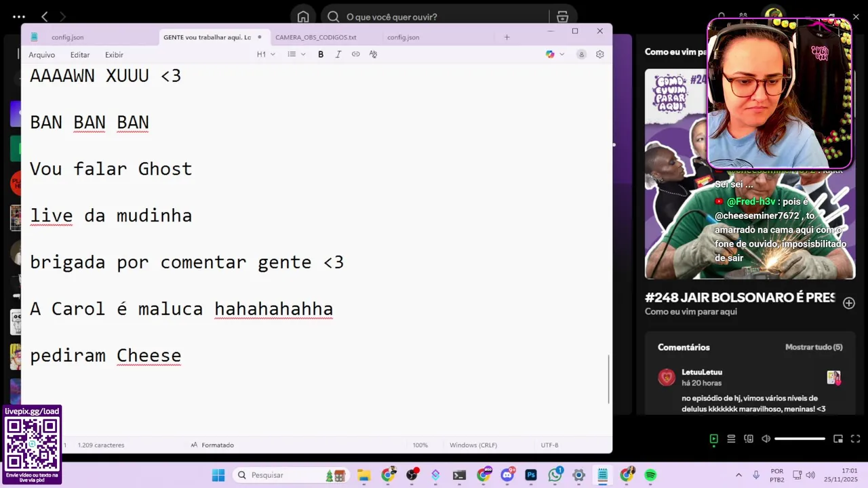Viewport: 868px width, 488px height.
Task: Click the word Cheese in the text
Action: (149, 355)
